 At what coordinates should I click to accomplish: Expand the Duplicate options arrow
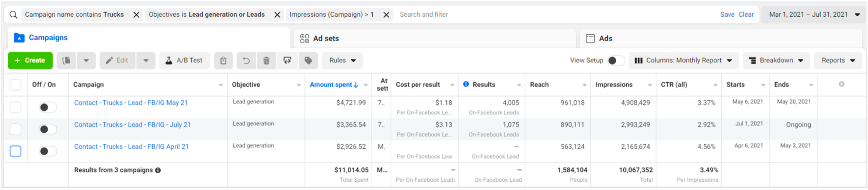[x=86, y=61]
